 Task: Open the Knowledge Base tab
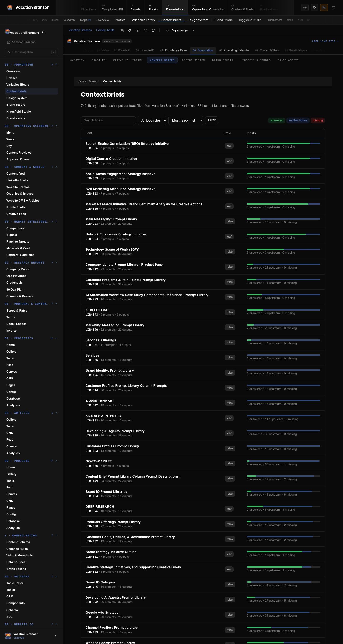coord(173,50)
